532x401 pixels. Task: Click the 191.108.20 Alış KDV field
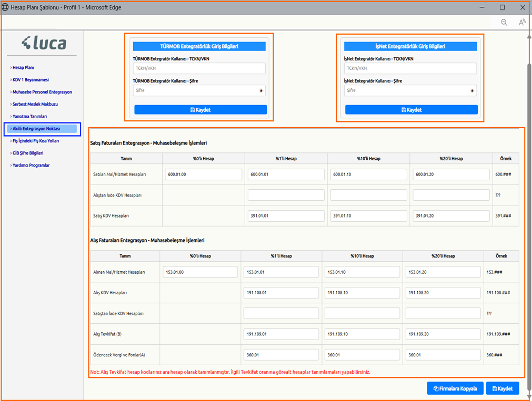(x=443, y=293)
